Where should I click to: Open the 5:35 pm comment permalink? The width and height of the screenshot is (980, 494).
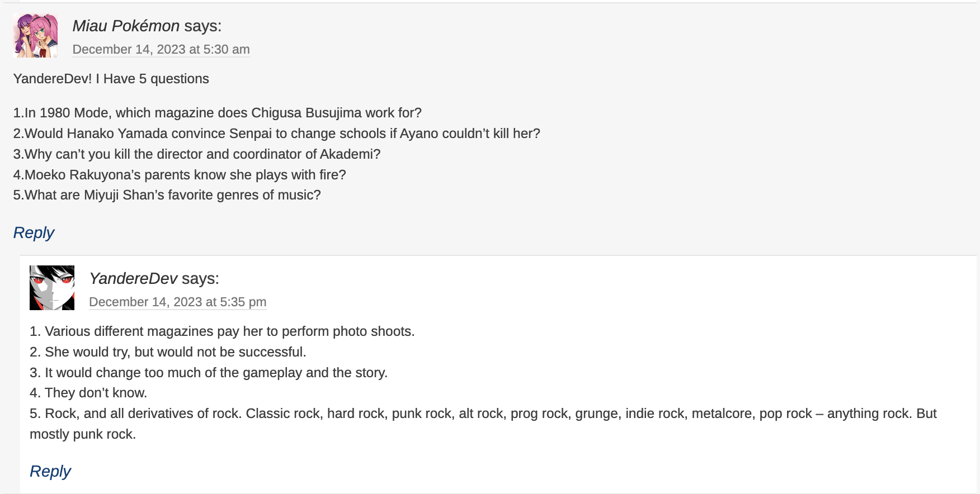click(x=177, y=302)
